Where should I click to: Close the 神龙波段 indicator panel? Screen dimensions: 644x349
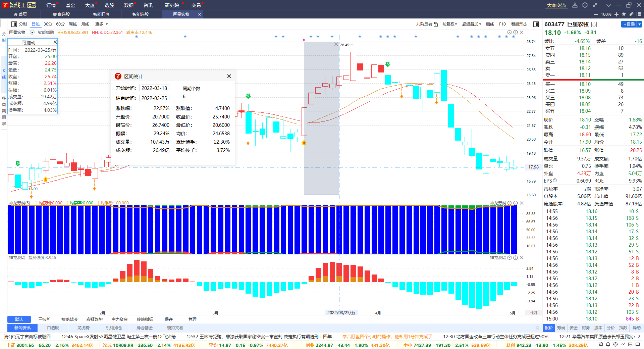522,258
